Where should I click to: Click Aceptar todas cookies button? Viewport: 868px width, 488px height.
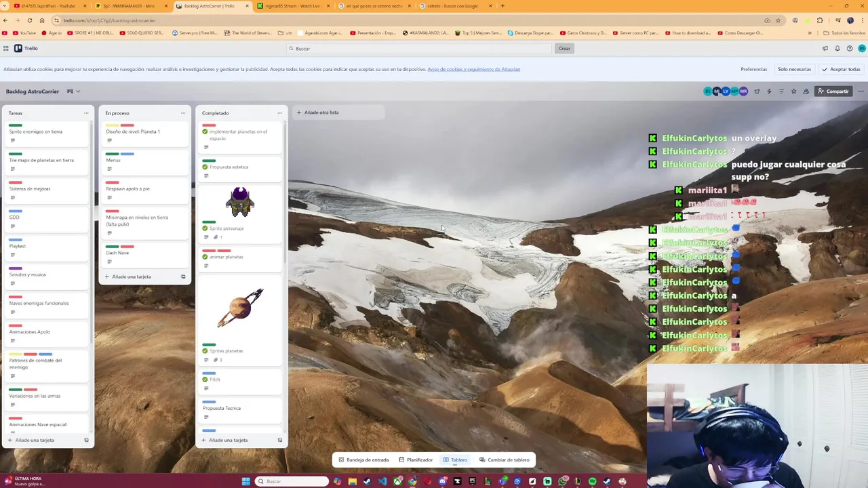841,69
